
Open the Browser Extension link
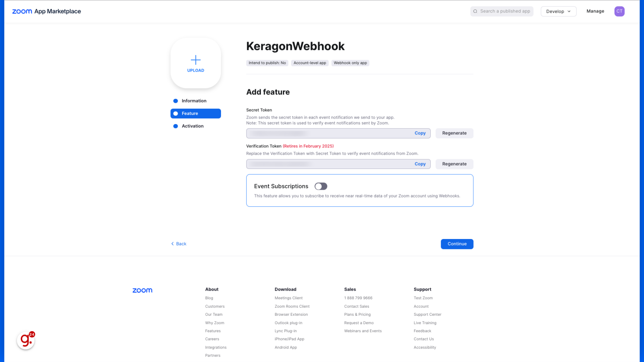(291, 314)
